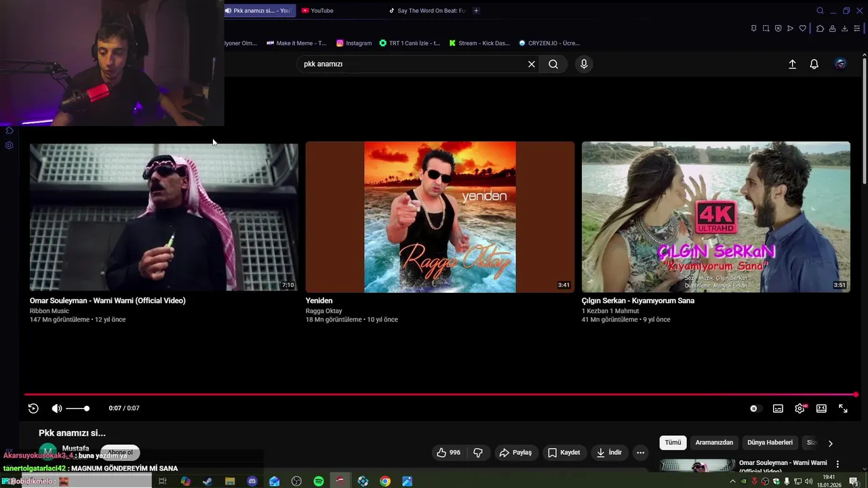Open the Stream - Kick Dashboard bookmark
868x488 pixels.
point(479,43)
